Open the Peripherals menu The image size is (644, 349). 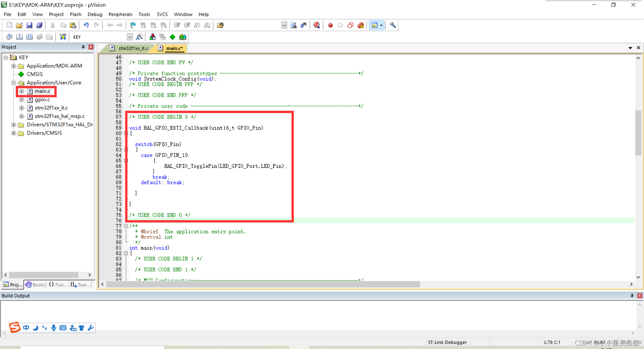(x=120, y=14)
